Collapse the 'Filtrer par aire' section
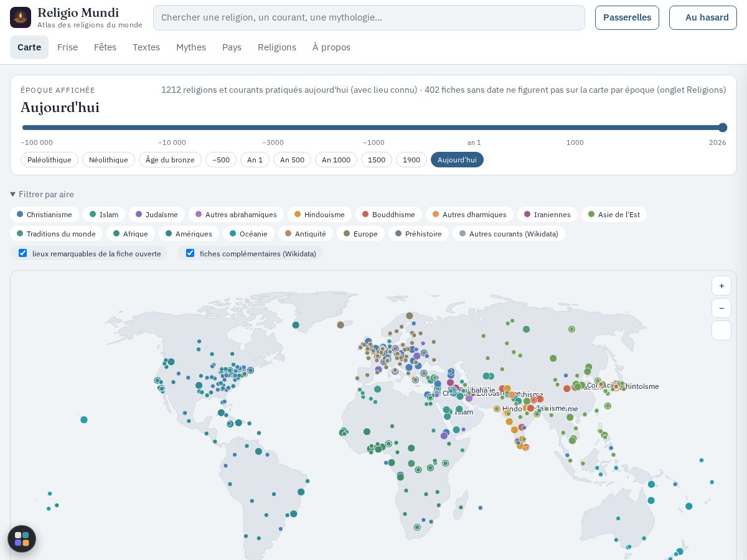The height and width of the screenshot is (560, 747). 42,194
